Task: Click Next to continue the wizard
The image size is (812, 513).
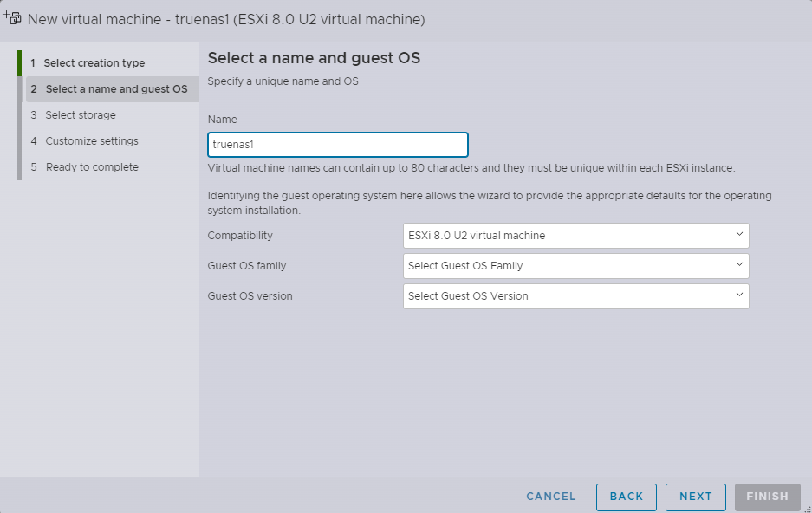Action: coord(696,497)
